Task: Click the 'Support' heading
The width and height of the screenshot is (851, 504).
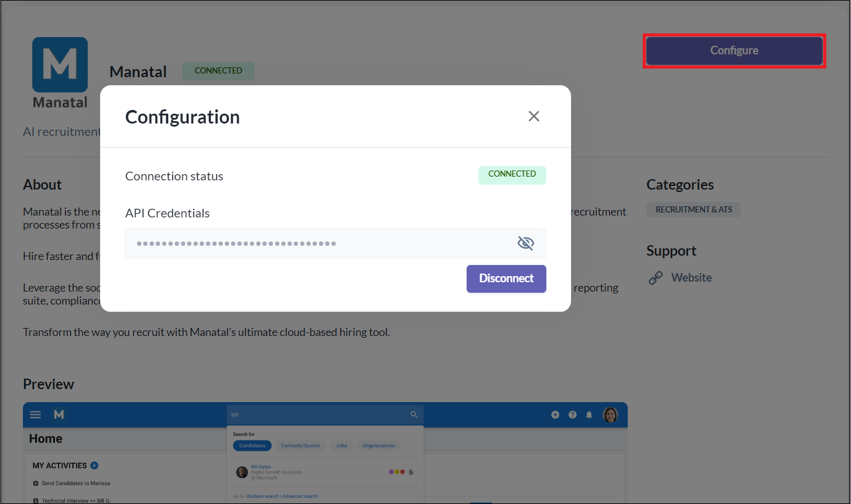Action: click(671, 251)
